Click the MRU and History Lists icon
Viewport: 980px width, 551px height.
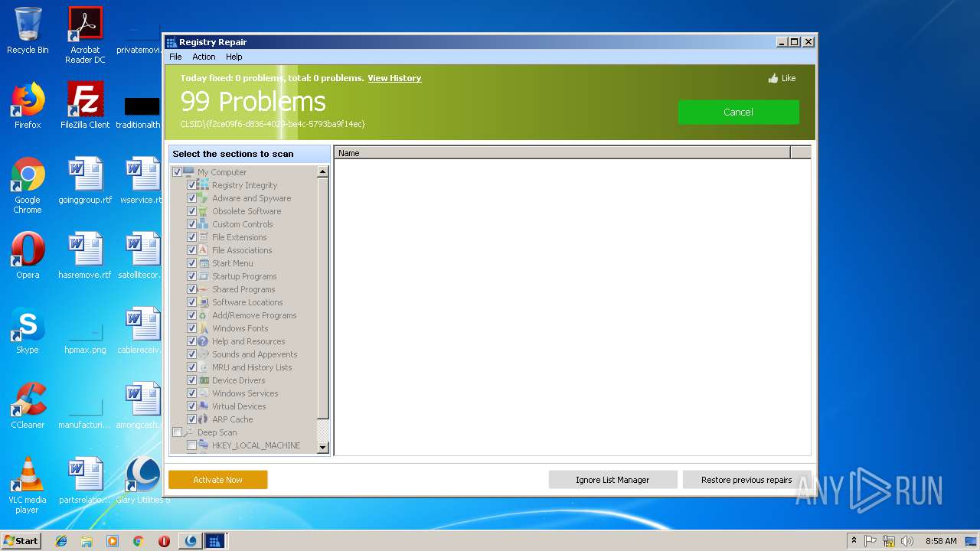204,367
